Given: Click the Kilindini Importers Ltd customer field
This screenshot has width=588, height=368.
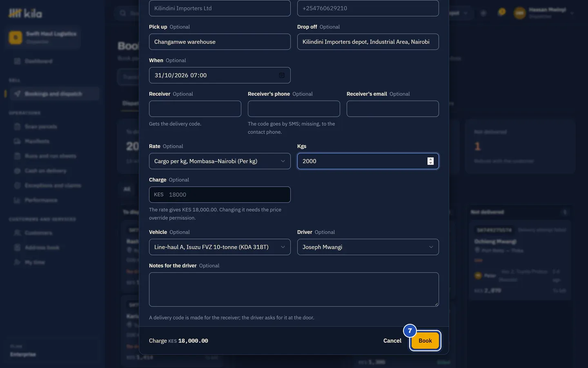Looking at the screenshot, I should click(220, 8).
